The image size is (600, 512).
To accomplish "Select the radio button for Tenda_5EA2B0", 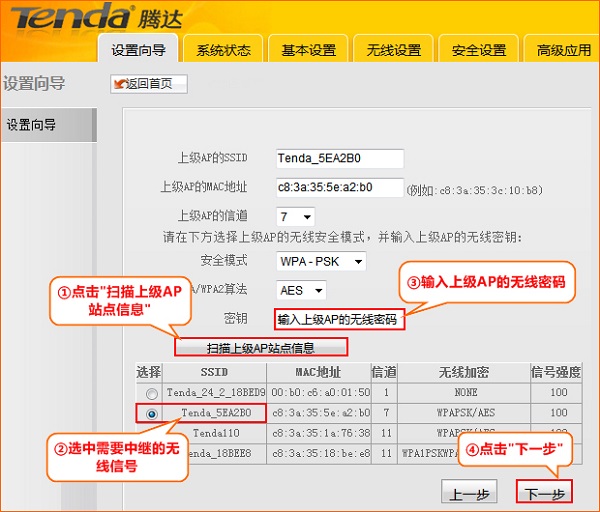I will pyautogui.click(x=152, y=414).
